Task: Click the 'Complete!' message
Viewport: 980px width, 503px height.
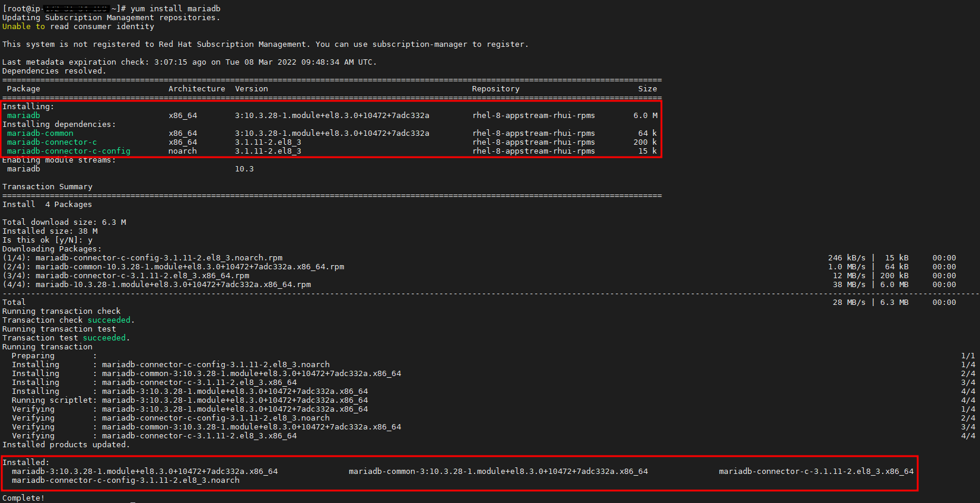Action: click(x=24, y=498)
